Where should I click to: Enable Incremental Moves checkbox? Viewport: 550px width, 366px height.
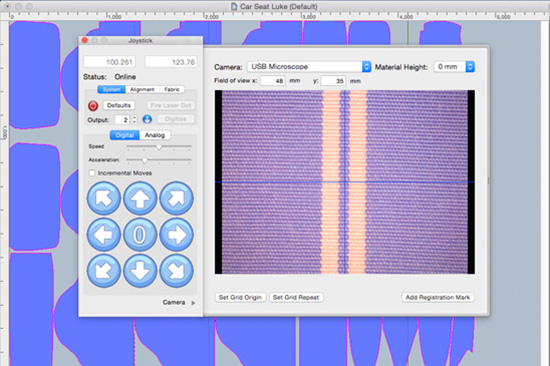[92, 173]
